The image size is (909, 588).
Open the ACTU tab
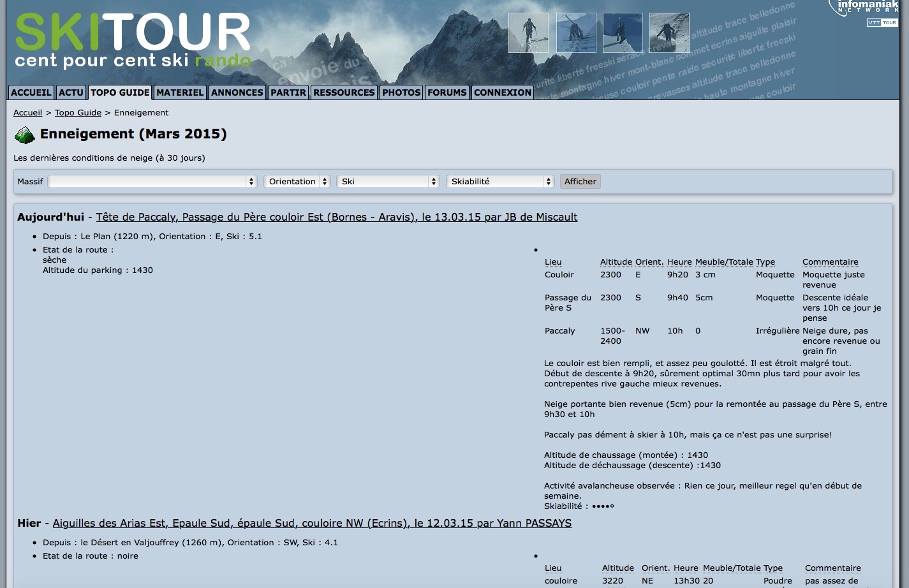click(x=71, y=92)
